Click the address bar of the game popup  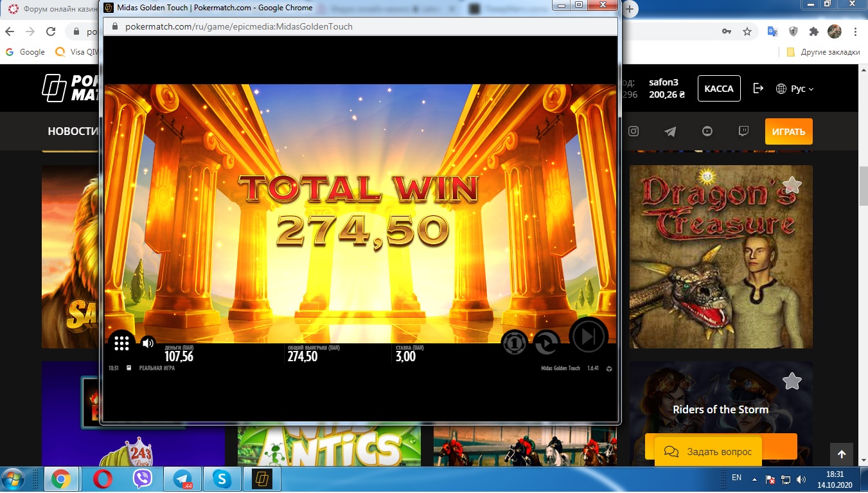360,26
